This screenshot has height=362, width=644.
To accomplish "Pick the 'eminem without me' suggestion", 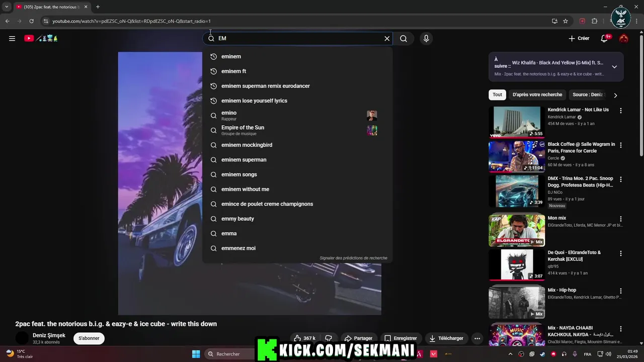I will pos(297,189).
